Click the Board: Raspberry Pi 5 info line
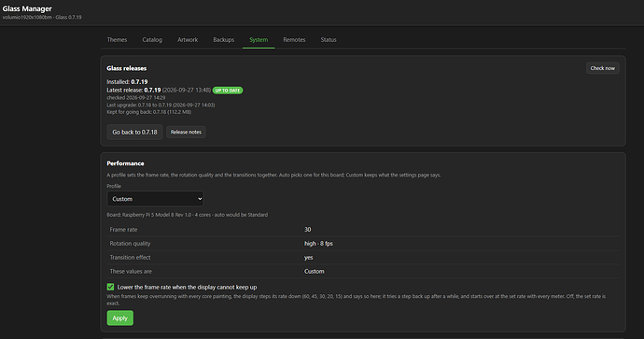Screen dimensions: 644x339 [188, 215]
